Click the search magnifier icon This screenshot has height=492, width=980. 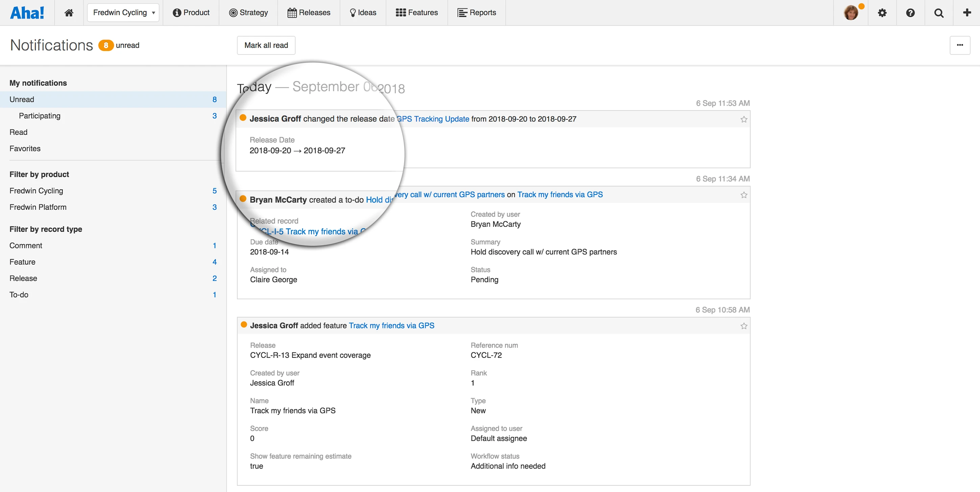pos(938,12)
